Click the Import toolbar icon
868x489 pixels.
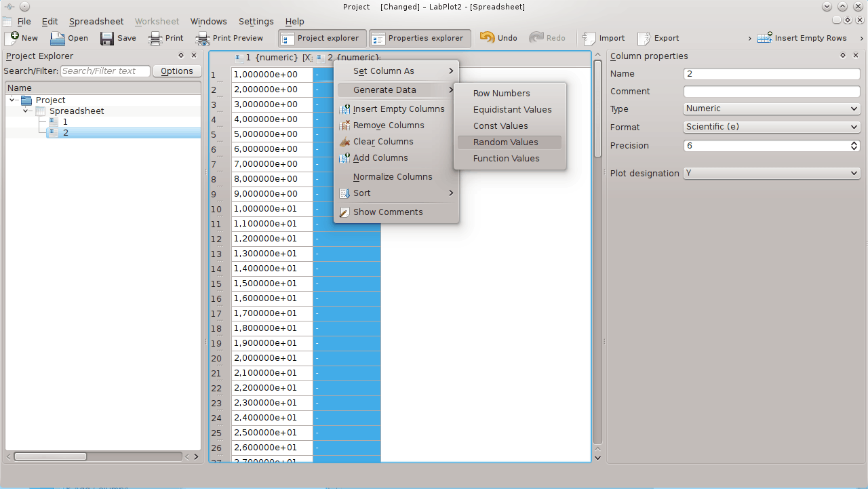pyautogui.click(x=589, y=38)
